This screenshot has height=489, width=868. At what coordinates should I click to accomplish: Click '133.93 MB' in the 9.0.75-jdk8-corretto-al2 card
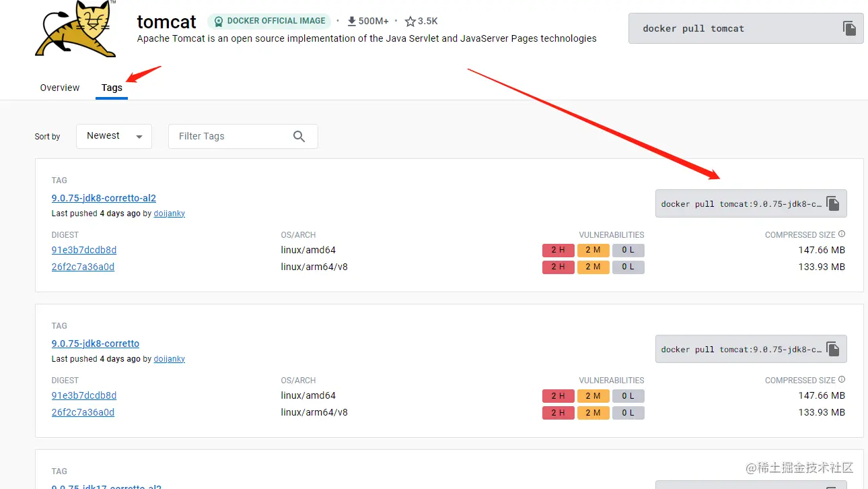pos(822,267)
